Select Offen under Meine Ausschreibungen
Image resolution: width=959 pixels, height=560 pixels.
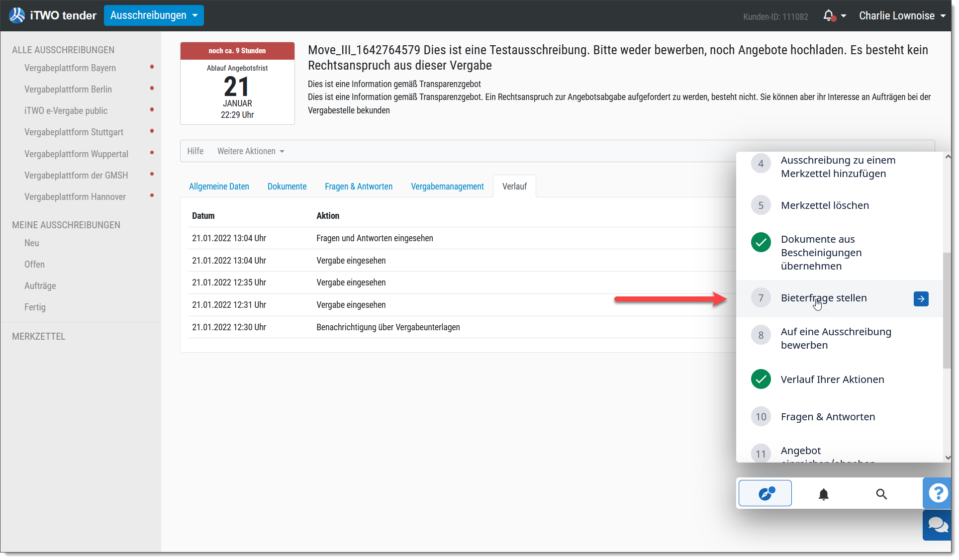click(34, 265)
